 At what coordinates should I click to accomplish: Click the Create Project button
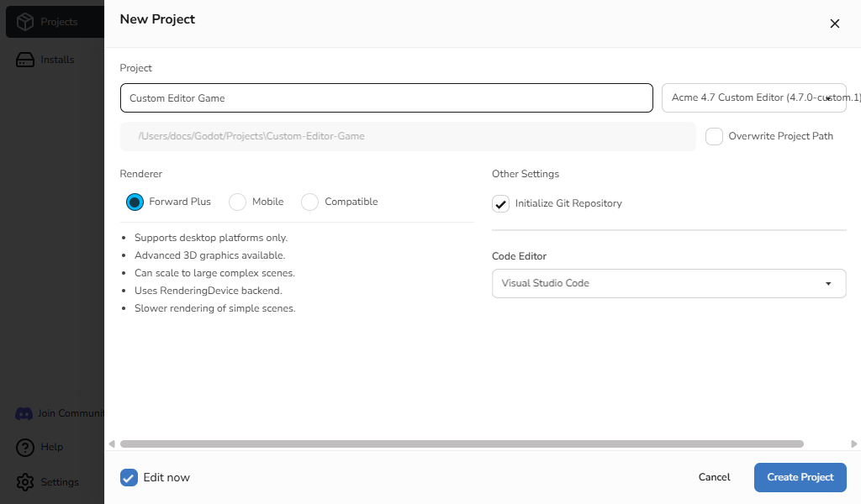800,478
